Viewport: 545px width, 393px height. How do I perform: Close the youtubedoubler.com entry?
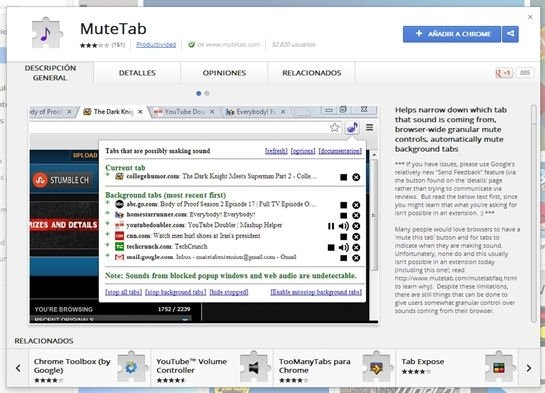click(356, 226)
